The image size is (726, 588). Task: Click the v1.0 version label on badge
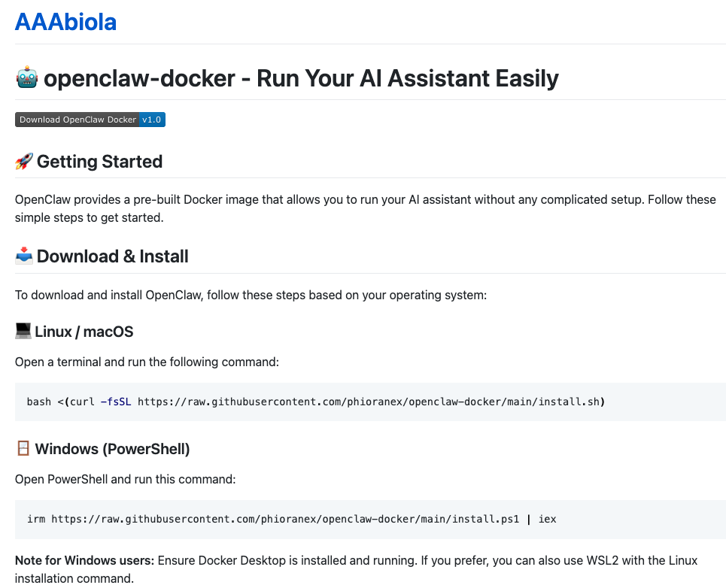click(x=152, y=120)
